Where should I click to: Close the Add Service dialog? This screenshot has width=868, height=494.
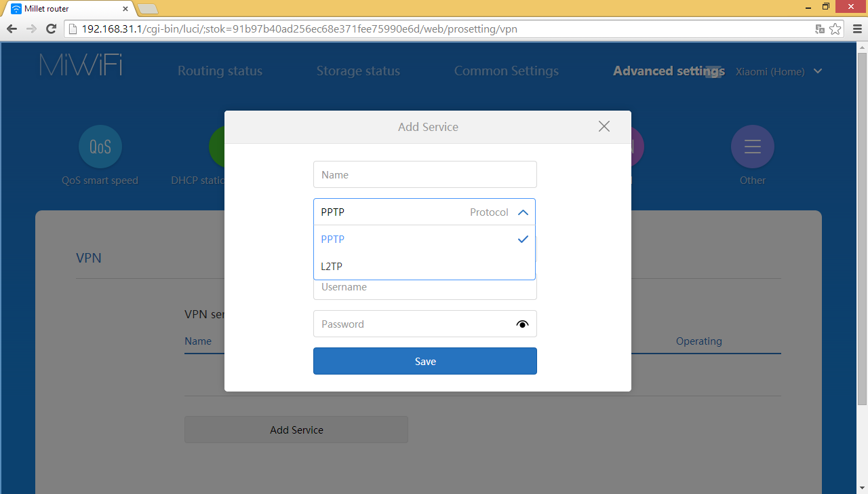coord(604,126)
